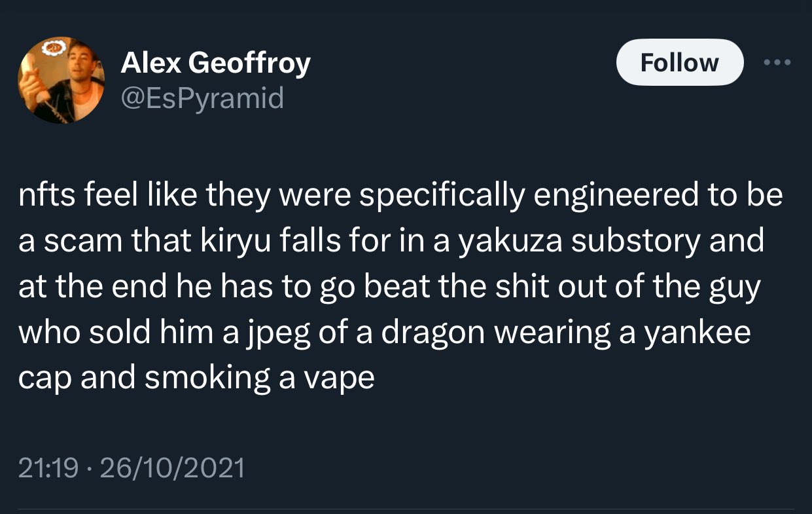812x514 pixels.
Task: Open the Alex Geoffroy display name link
Action: click(x=215, y=64)
